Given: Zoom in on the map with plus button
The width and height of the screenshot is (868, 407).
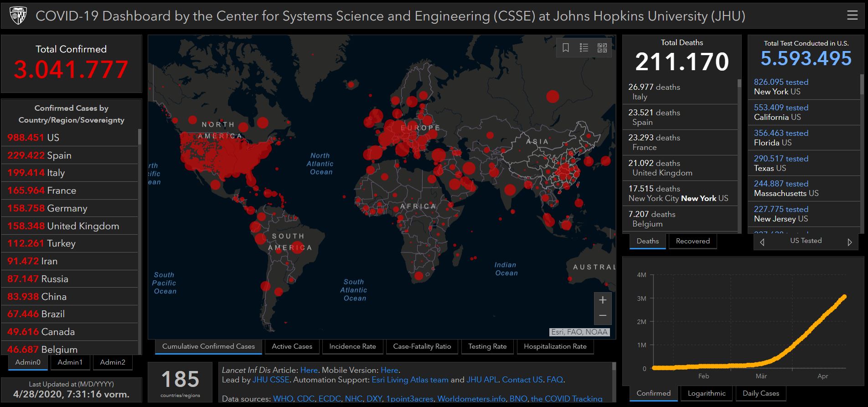Looking at the screenshot, I should coord(603,300).
